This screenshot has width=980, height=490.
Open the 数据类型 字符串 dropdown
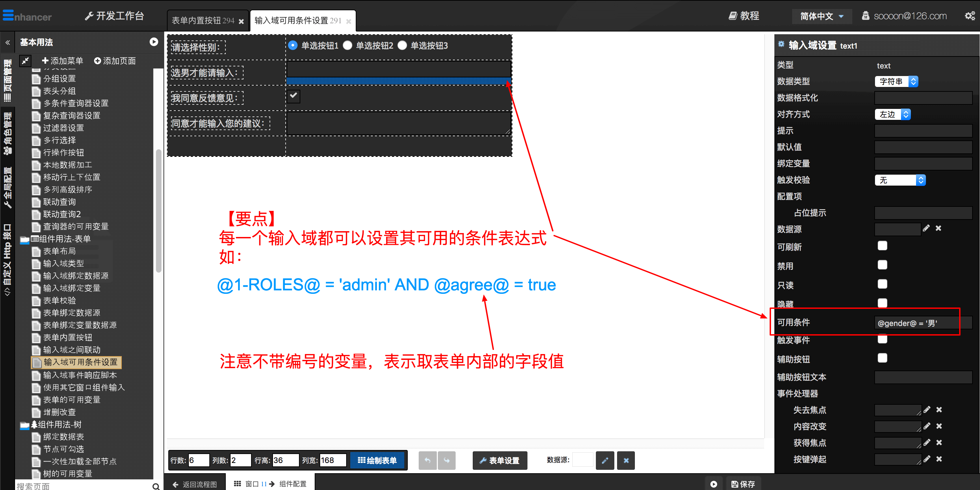coord(896,81)
